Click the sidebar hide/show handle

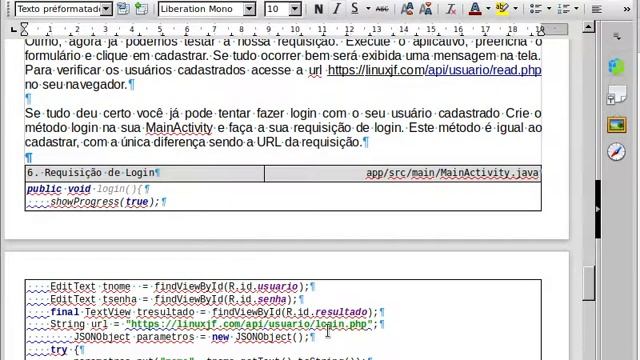point(598,209)
